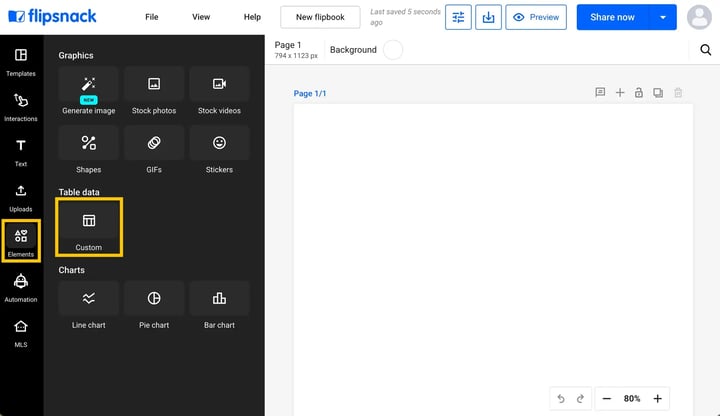The image size is (720, 416).
Task: Zoom in with the plus button
Action: [658, 399]
